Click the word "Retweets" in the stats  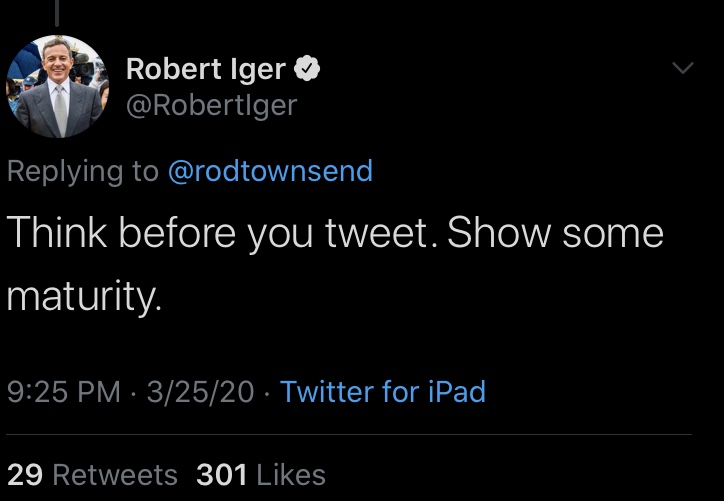coord(115,474)
